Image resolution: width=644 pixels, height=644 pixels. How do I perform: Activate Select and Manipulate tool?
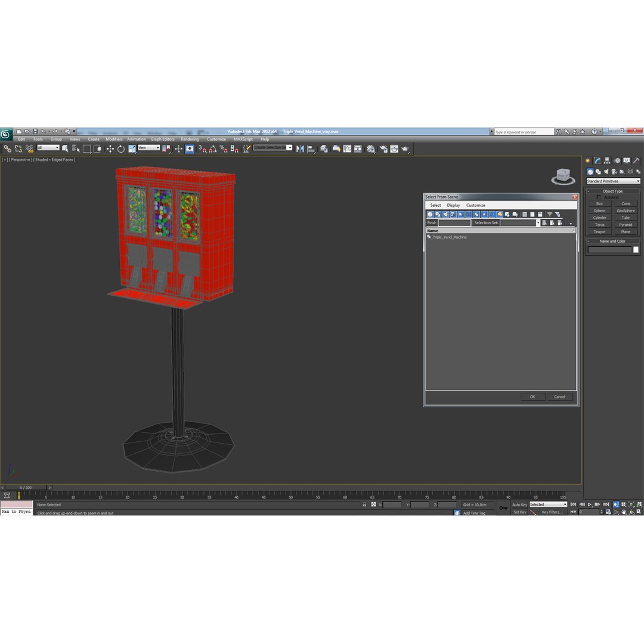[x=179, y=148]
